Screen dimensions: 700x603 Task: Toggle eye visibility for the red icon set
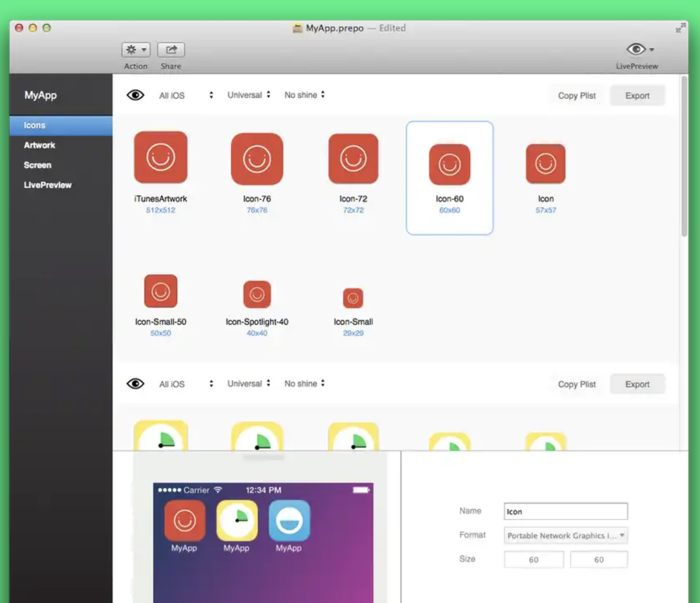[135, 95]
